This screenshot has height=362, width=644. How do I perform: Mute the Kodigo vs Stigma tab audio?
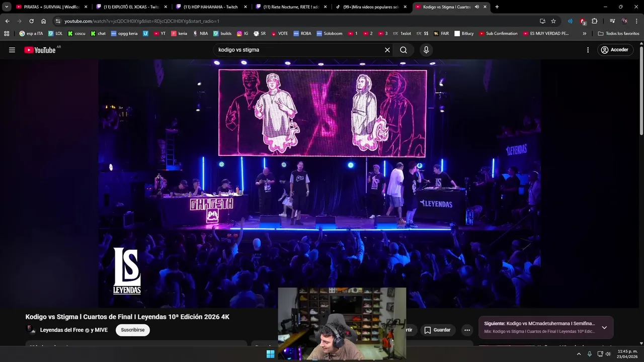click(x=476, y=7)
